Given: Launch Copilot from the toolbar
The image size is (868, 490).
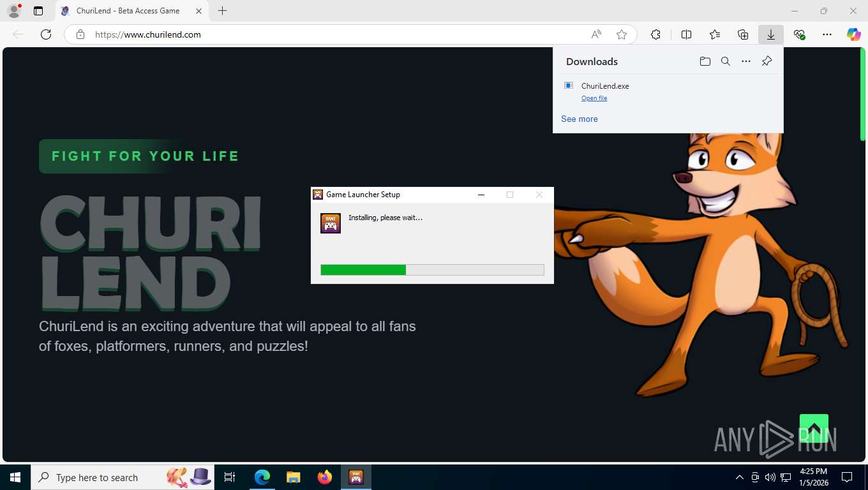Looking at the screenshot, I should coord(854,34).
